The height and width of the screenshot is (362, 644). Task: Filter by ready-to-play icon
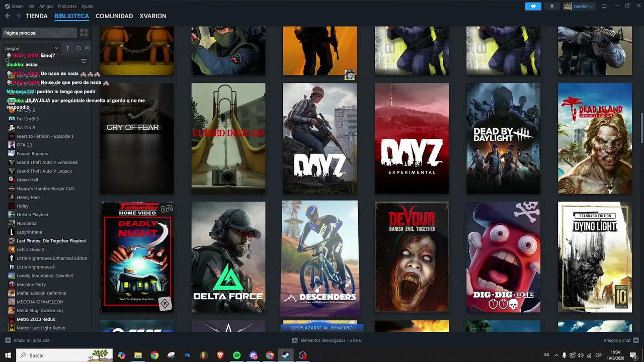(87, 48)
